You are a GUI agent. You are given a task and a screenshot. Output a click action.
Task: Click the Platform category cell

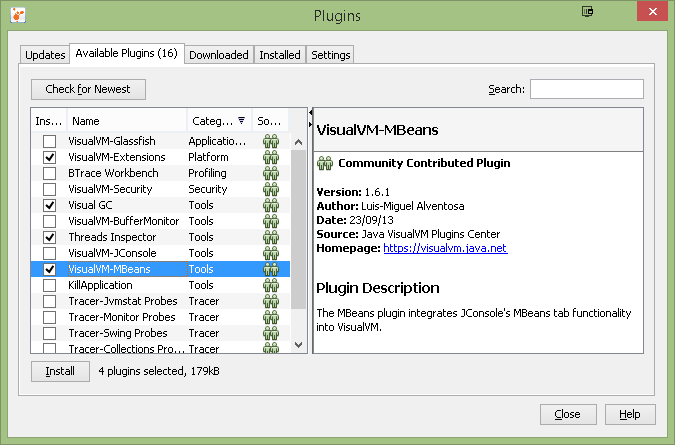208,157
